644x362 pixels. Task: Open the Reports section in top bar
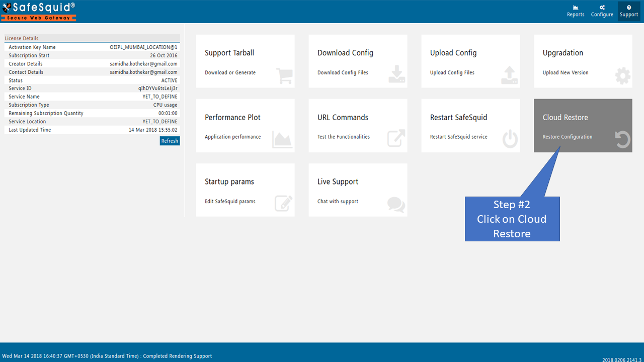point(576,11)
